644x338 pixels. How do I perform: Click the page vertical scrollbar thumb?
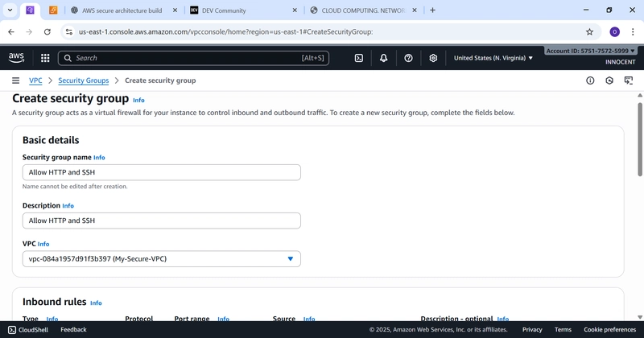tap(640, 140)
